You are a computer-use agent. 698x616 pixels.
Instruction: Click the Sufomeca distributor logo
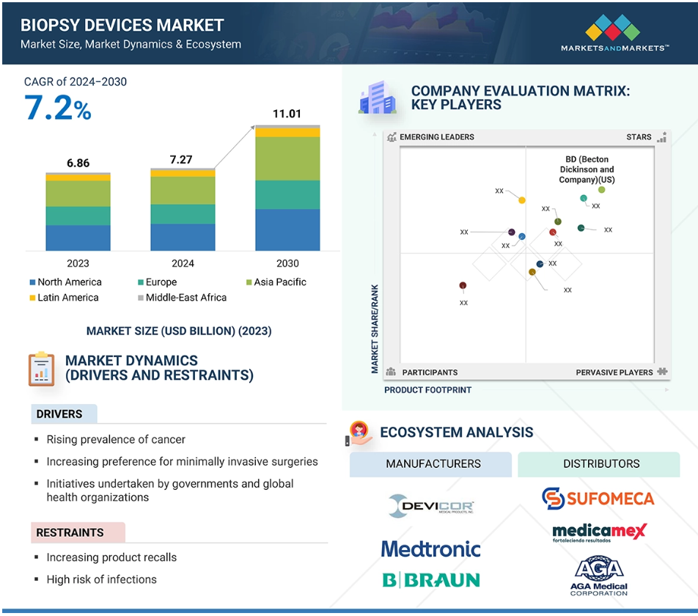click(x=598, y=499)
